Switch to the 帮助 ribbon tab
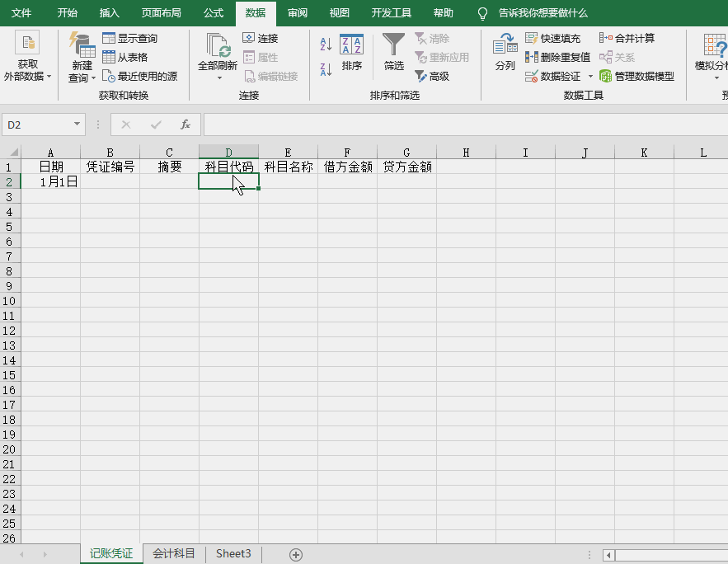The image size is (728, 564). tap(444, 13)
